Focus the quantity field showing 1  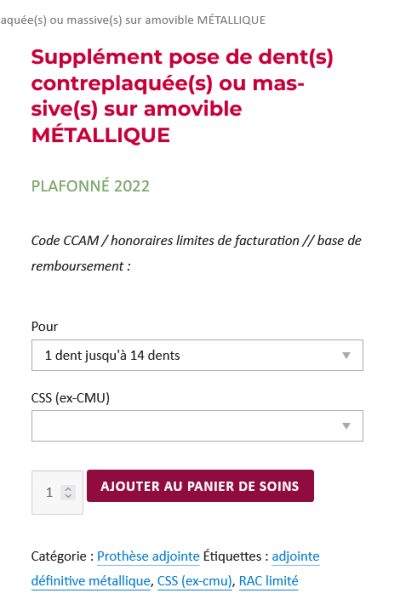point(57,492)
